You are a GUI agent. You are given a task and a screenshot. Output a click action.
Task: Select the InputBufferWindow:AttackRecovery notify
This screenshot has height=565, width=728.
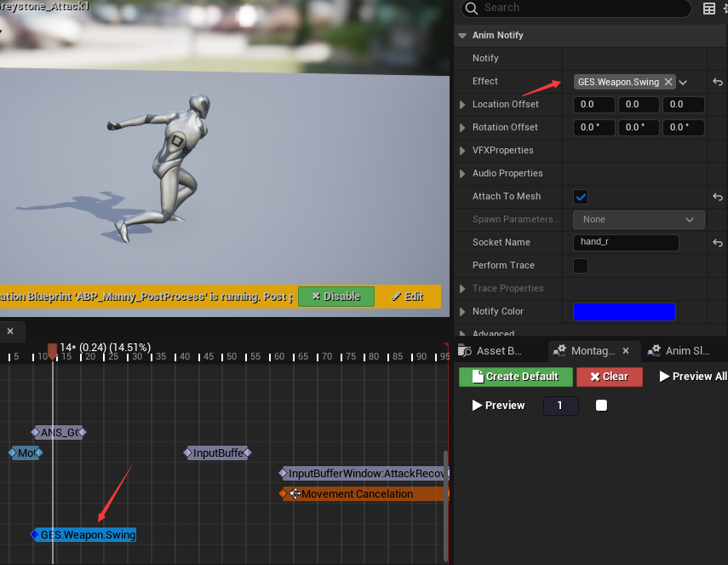click(364, 474)
